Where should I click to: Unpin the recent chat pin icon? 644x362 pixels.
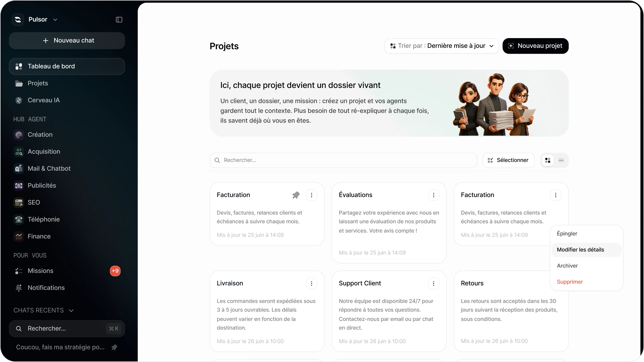[114, 347]
